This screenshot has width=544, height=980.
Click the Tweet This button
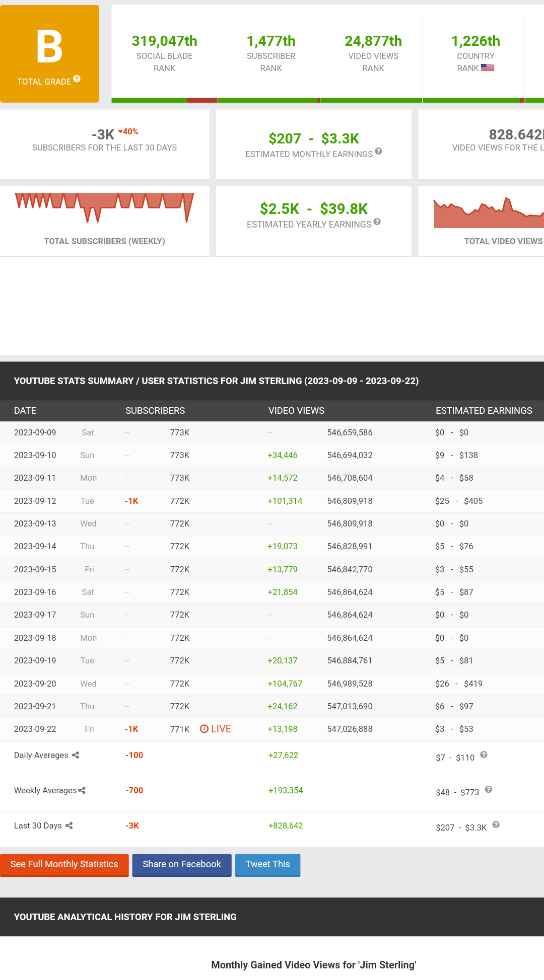click(268, 865)
